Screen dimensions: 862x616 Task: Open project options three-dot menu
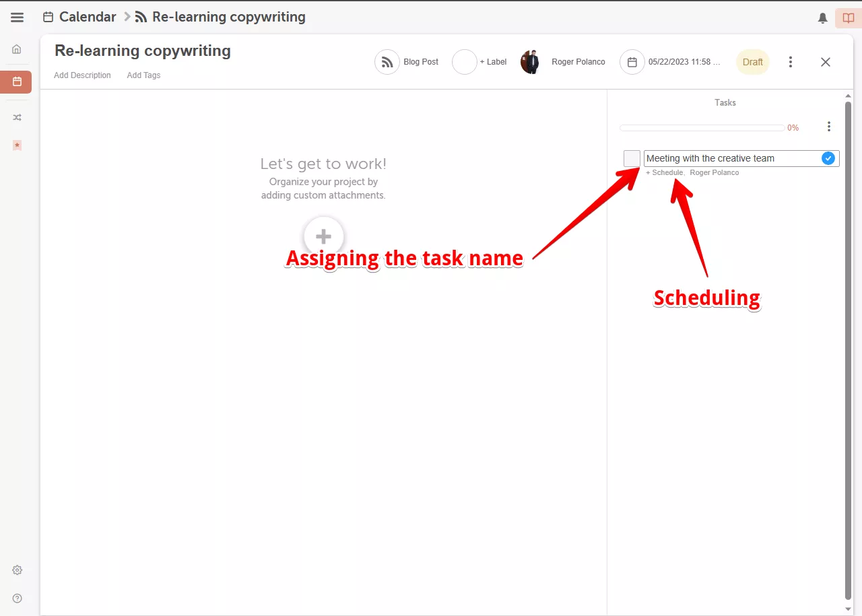click(x=791, y=62)
